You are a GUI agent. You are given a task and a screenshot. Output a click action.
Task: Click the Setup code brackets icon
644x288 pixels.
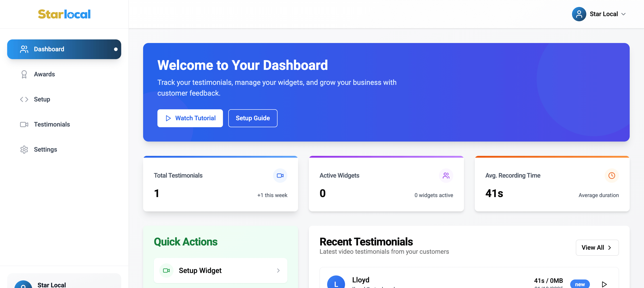[x=24, y=99]
